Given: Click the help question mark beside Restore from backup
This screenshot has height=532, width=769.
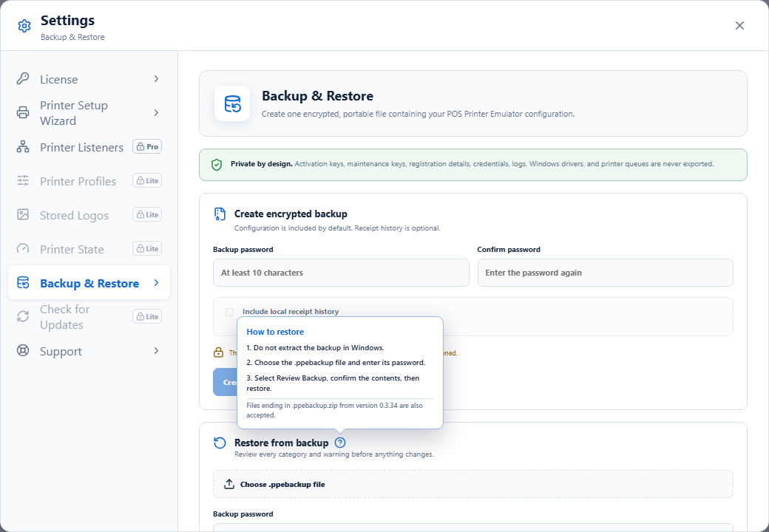Looking at the screenshot, I should [x=340, y=443].
